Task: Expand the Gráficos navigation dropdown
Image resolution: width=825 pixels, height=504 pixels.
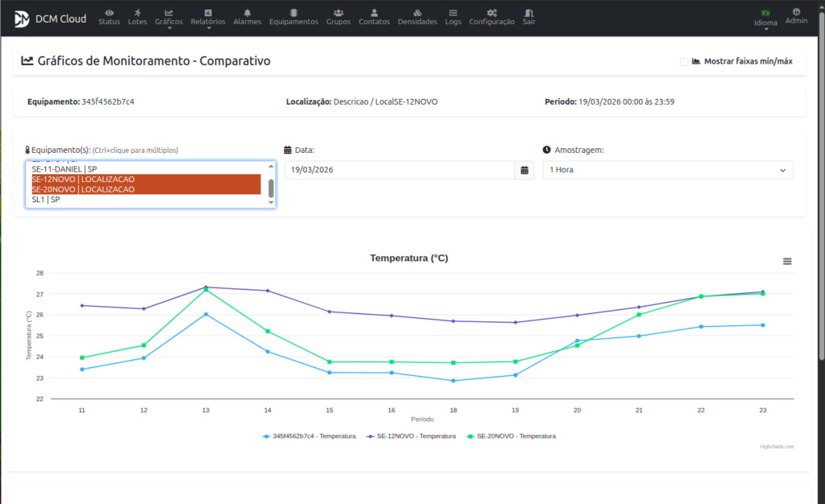Action: click(x=168, y=17)
